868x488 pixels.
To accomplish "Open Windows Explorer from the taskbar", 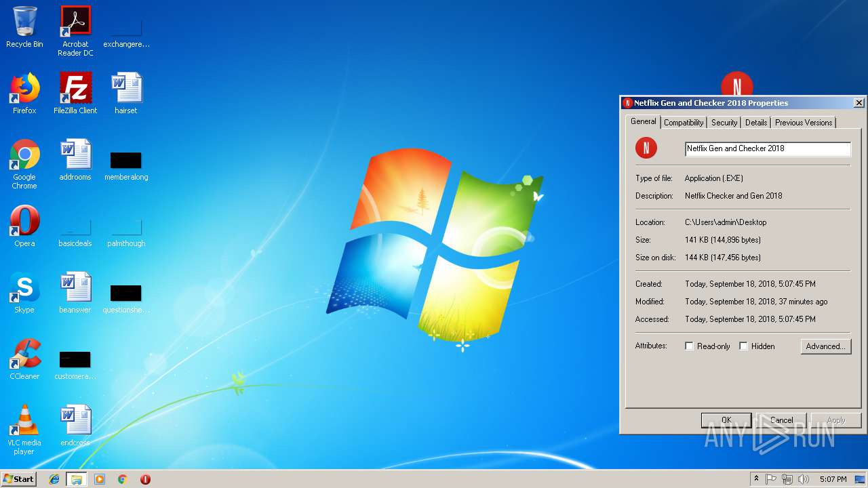I will point(77,479).
